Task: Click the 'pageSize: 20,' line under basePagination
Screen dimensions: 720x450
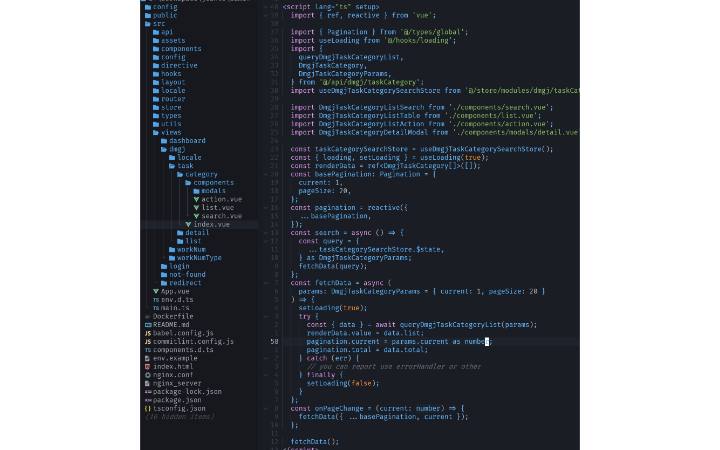Action: click(325, 191)
